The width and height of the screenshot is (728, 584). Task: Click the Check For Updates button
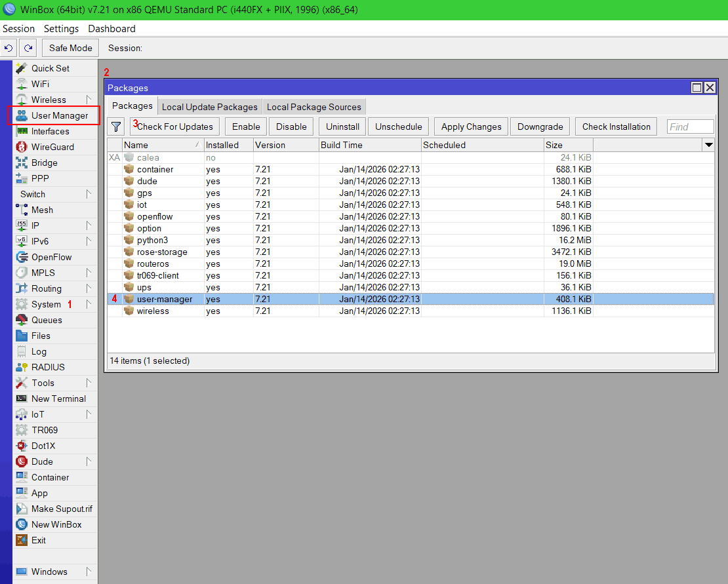pos(174,127)
